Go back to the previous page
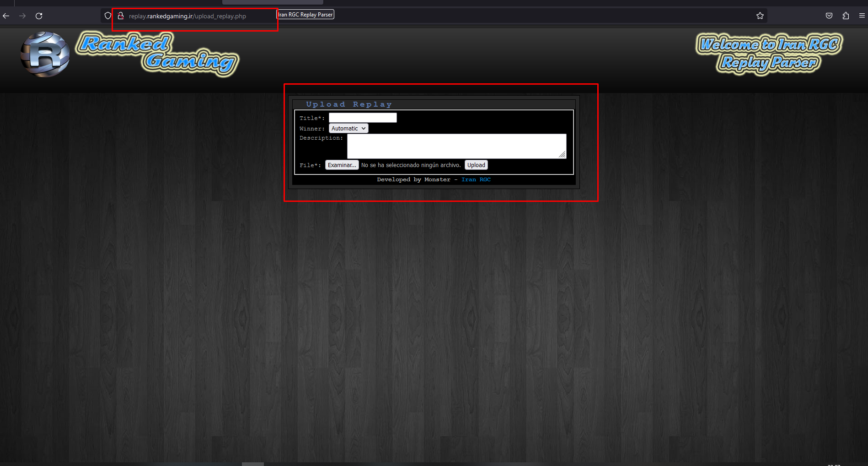The width and height of the screenshot is (868, 466). 6,16
